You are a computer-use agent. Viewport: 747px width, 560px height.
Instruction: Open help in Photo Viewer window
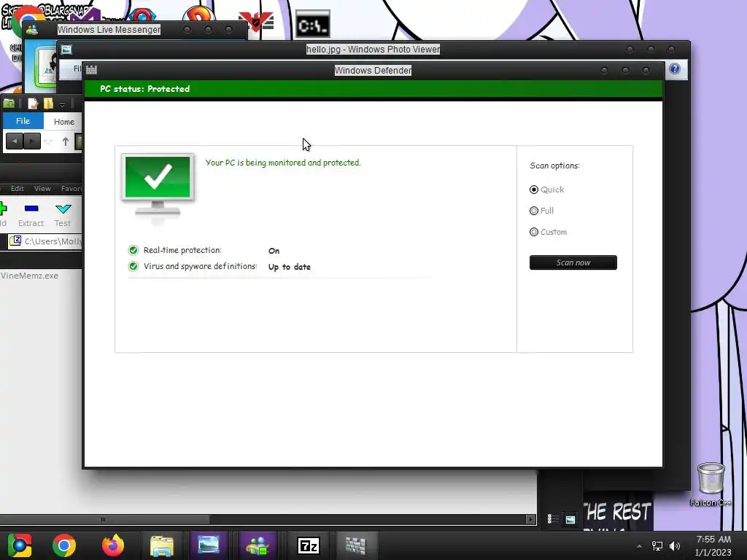675,69
